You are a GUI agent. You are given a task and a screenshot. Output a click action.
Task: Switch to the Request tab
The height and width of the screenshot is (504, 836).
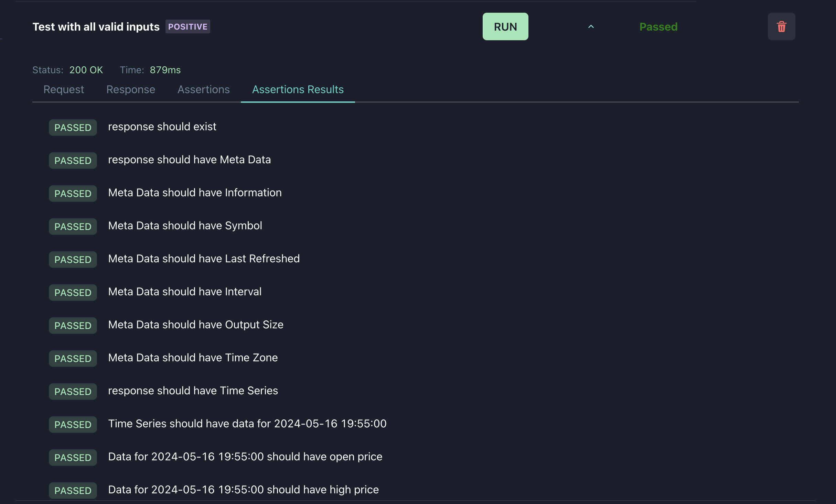click(64, 89)
